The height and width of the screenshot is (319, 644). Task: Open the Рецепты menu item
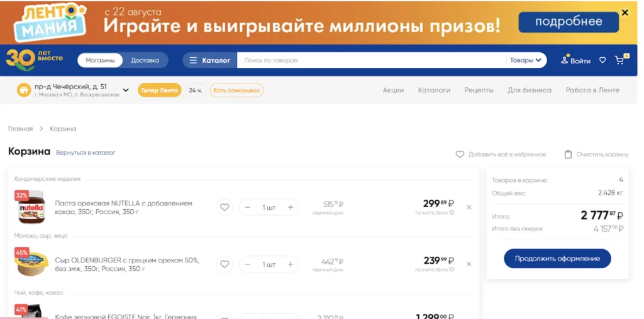click(479, 90)
